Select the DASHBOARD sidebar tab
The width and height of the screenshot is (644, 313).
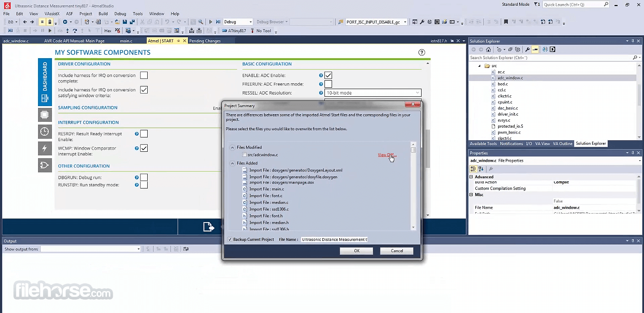(44, 82)
